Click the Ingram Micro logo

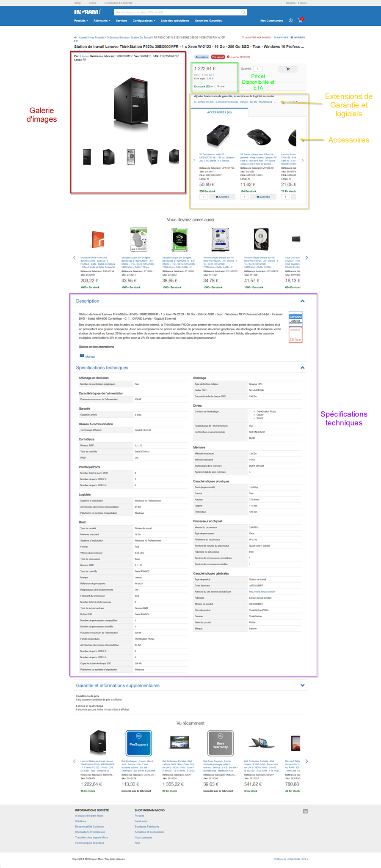pos(87,12)
